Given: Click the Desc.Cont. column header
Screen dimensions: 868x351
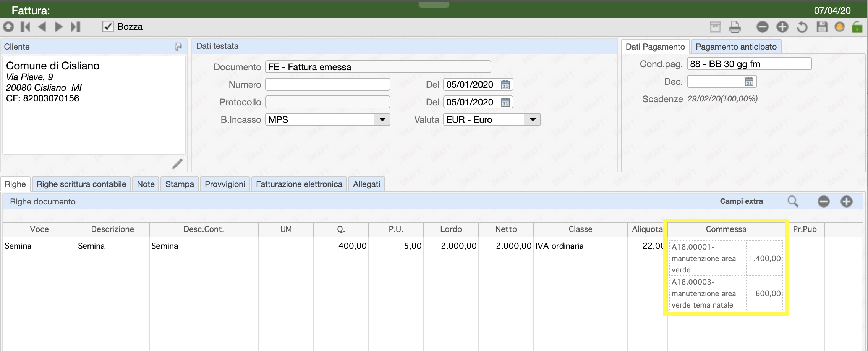Looking at the screenshot, I should click(204, 229).
